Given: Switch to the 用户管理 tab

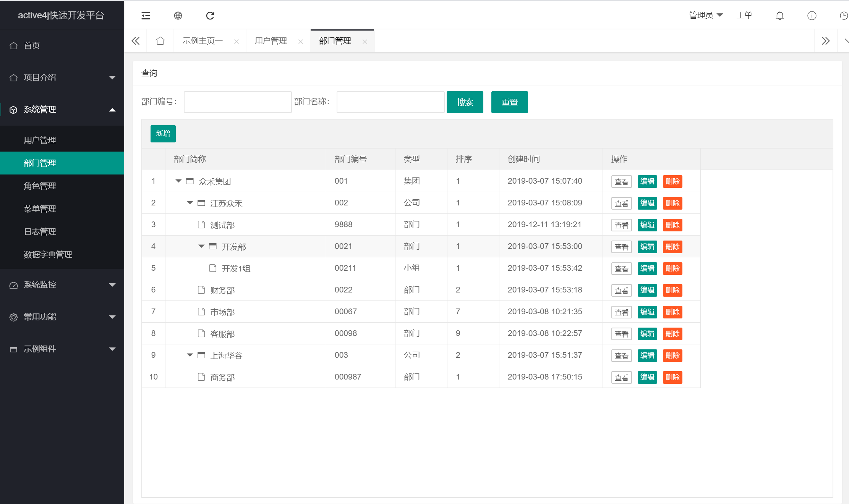Looking at the screenshot, I should 271,41.
